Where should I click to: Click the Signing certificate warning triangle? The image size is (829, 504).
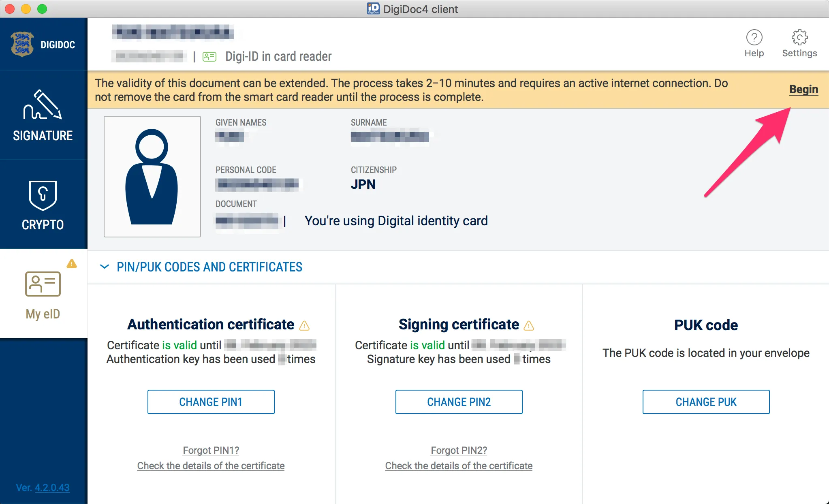click(x=529, y=325)
